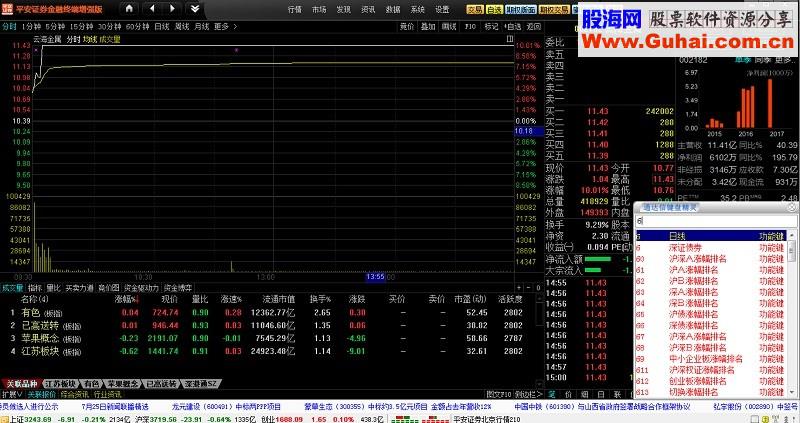Go back with the left arrow button
Viewport: 800px width, 423px height.
click(152, 9)
